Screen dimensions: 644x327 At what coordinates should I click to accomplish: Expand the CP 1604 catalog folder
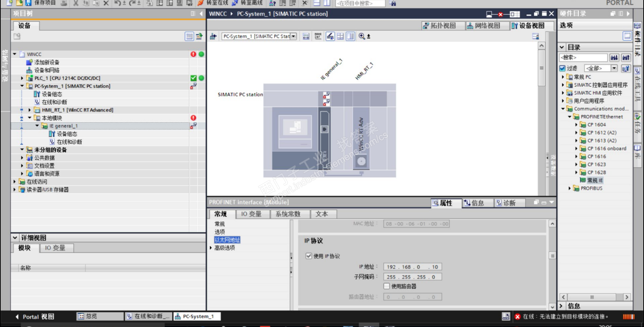576,125
